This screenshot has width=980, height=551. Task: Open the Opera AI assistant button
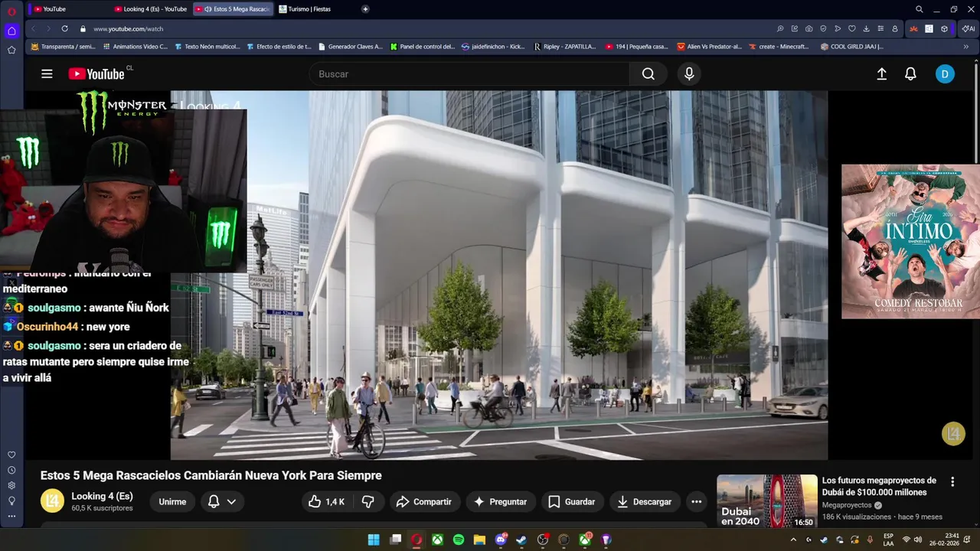(x=969, y=28)
